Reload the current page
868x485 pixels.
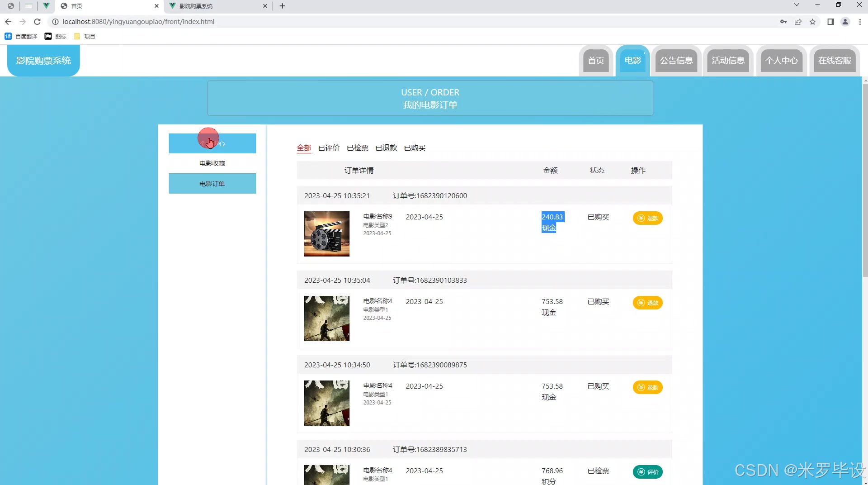tap(37, 22)
